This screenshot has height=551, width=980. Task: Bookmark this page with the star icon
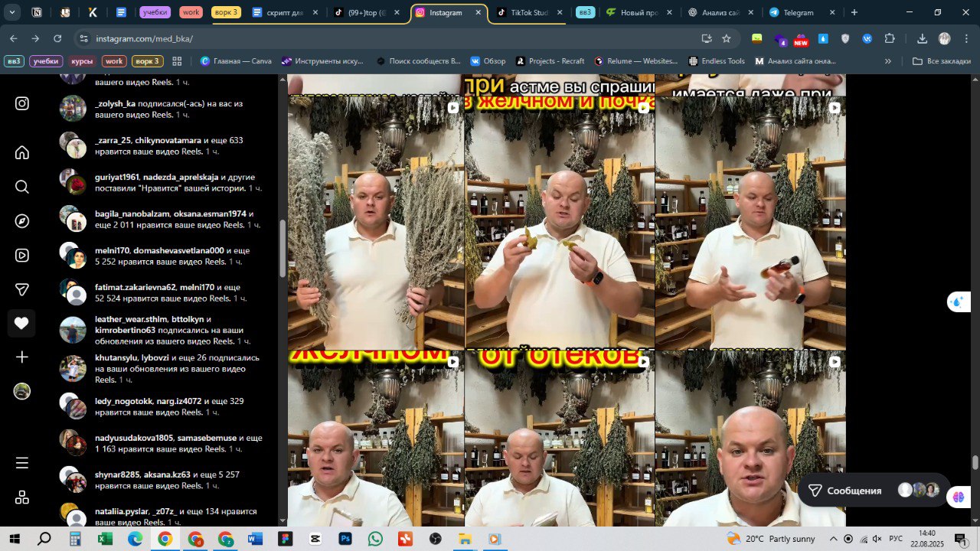point(726,38)
